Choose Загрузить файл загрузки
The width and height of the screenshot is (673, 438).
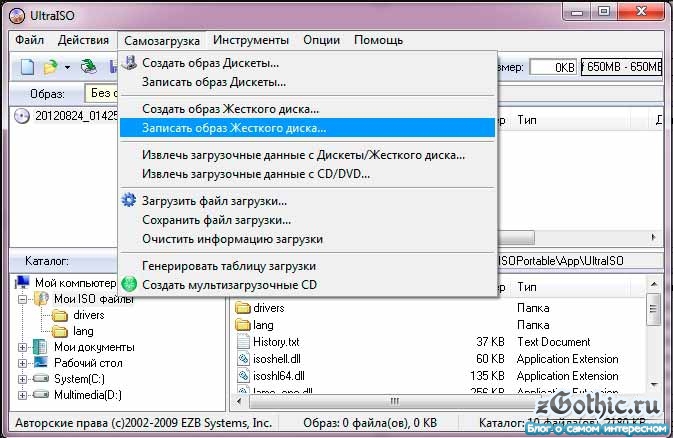pos(307,201)
